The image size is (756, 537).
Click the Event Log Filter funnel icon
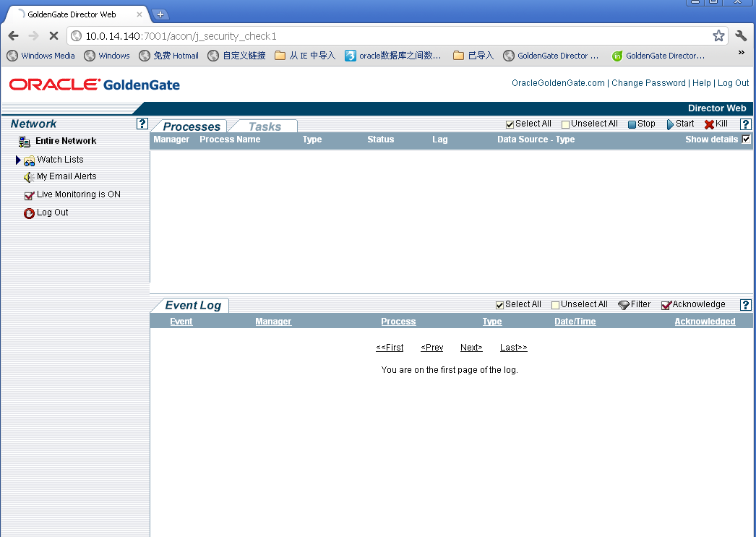tap(624, 305)
